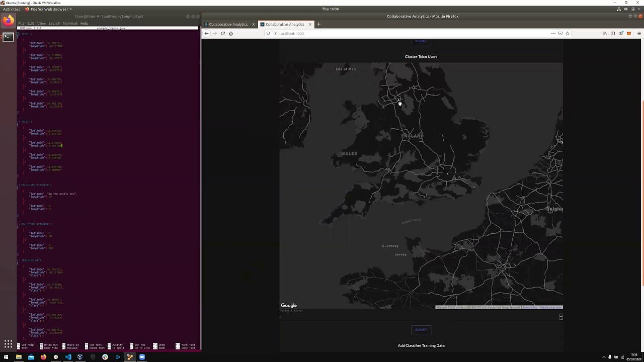Open Ubuntu network status icon in top bar

point(619,9)
